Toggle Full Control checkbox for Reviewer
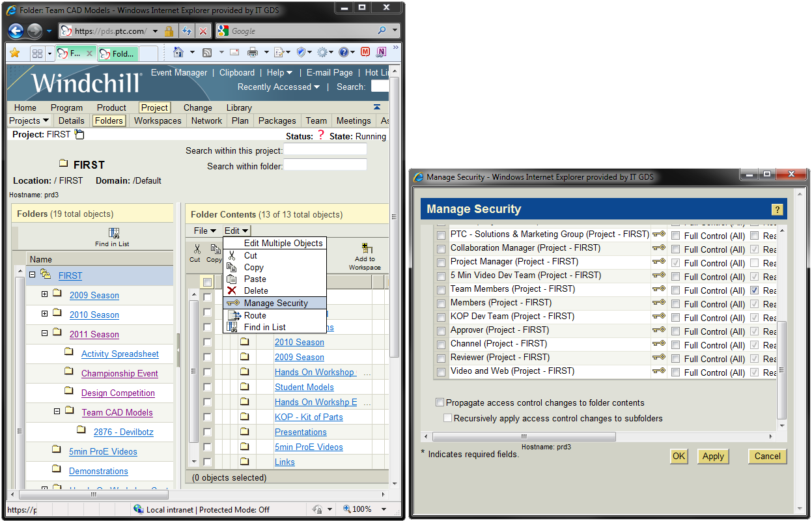The image size is (812, 521). (x=675, y=358)
